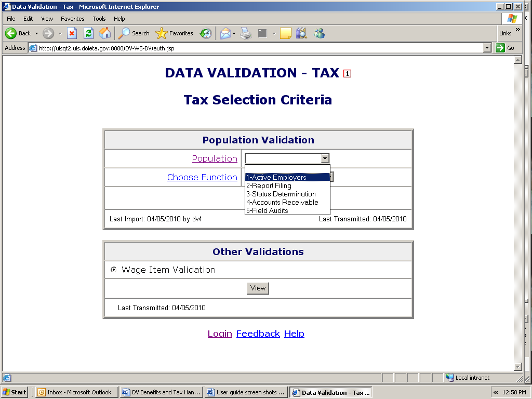Click the Population hyperlink
Image resolution: width=532 pixels, height=399 pixels.
(215, 158)
